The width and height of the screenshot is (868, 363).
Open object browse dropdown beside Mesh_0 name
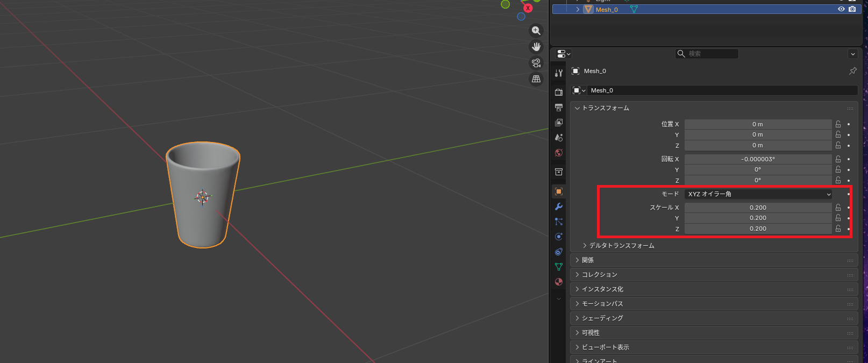[579, 90]
